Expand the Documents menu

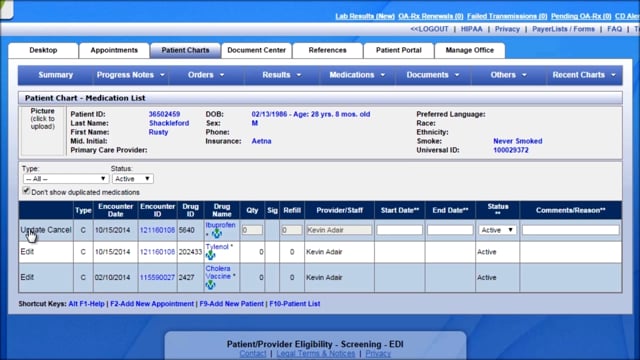[432, 75]
